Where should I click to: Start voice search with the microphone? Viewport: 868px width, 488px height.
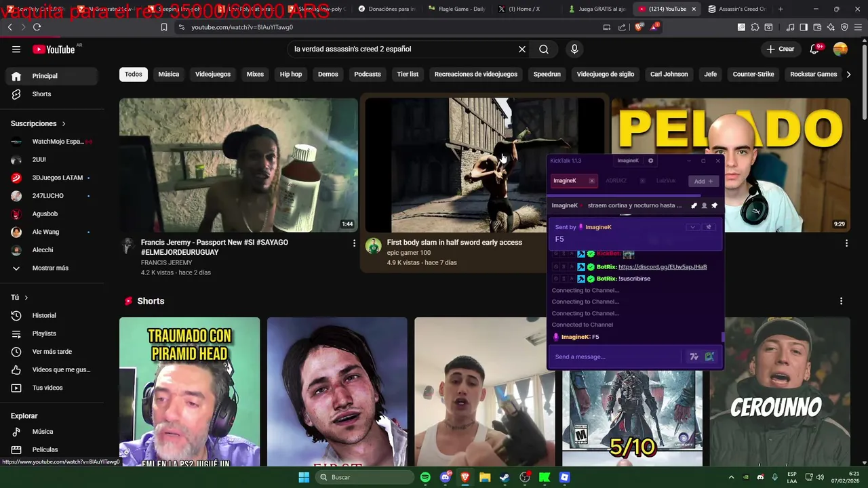(574, 49)
